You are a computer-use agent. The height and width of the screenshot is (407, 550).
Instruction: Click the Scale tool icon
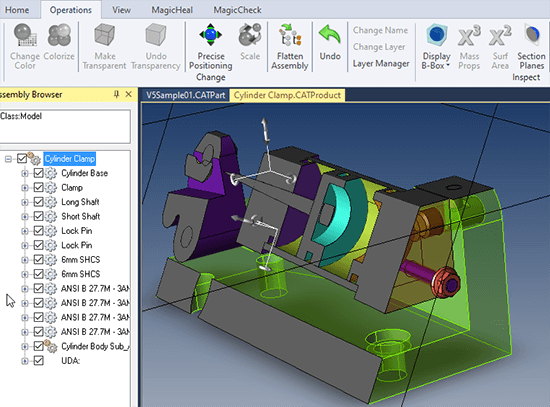click(x=250, y=35)
